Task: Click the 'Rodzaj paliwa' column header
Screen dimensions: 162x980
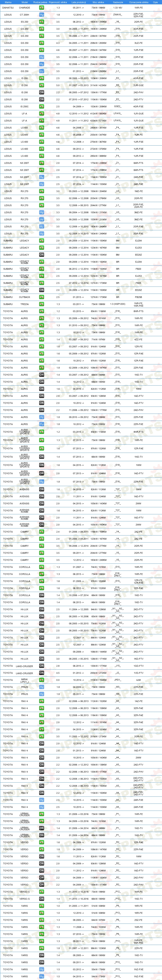Action: pos(40,2)
